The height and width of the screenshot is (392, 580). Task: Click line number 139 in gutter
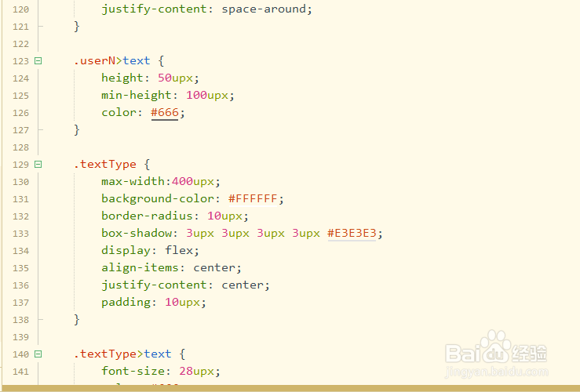pyautogui.click(x=20, y=337)
